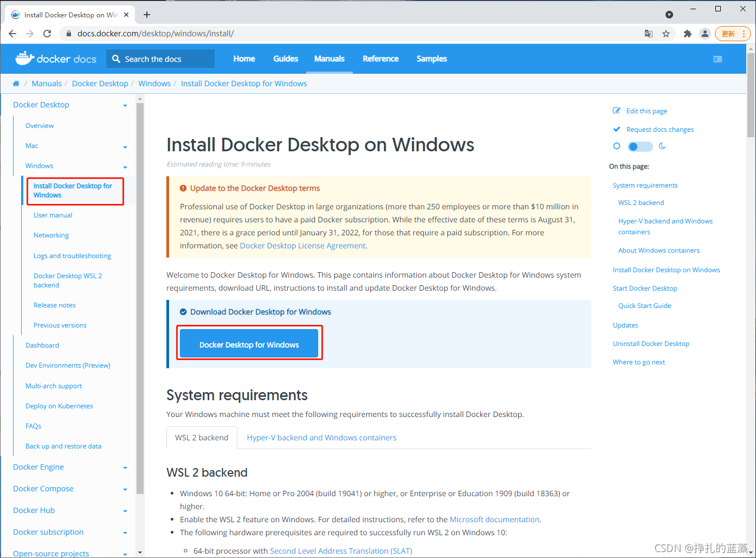Switch to Hyper-V backend and Windows containers tab
756x558 pixels.
(x=321, y=438)
